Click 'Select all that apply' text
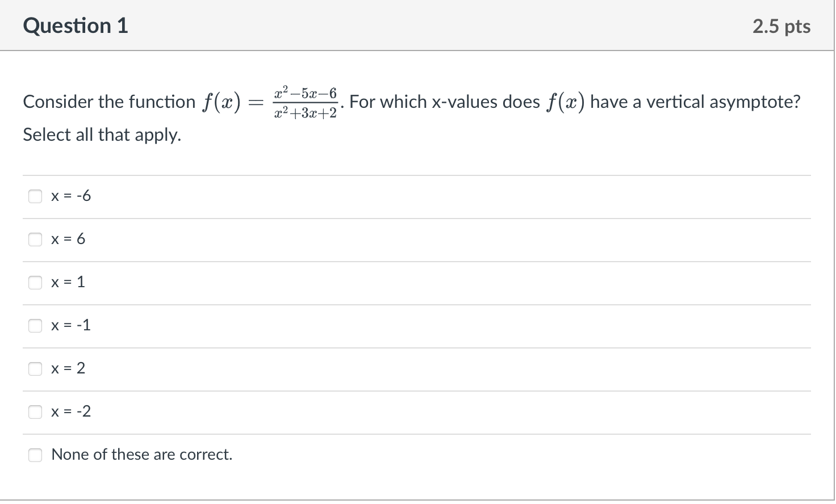Viewport: 836px width, 504px height. [x=102, y=135]
